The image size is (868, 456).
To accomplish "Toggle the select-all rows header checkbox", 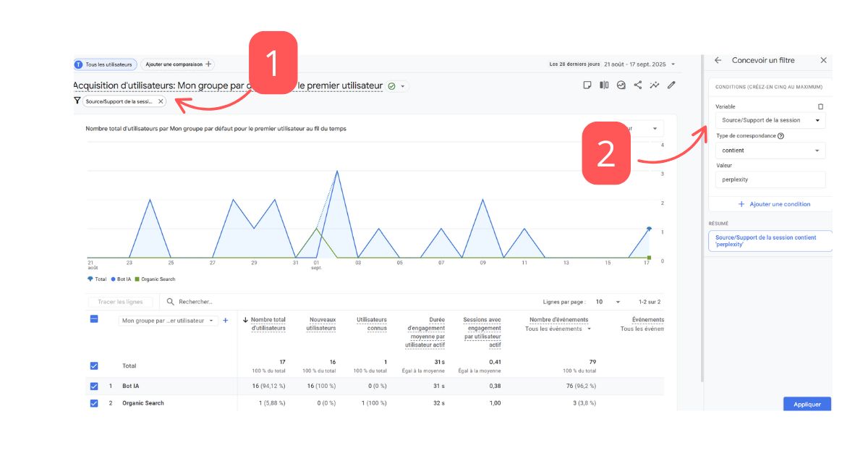I will coord(94,319).
